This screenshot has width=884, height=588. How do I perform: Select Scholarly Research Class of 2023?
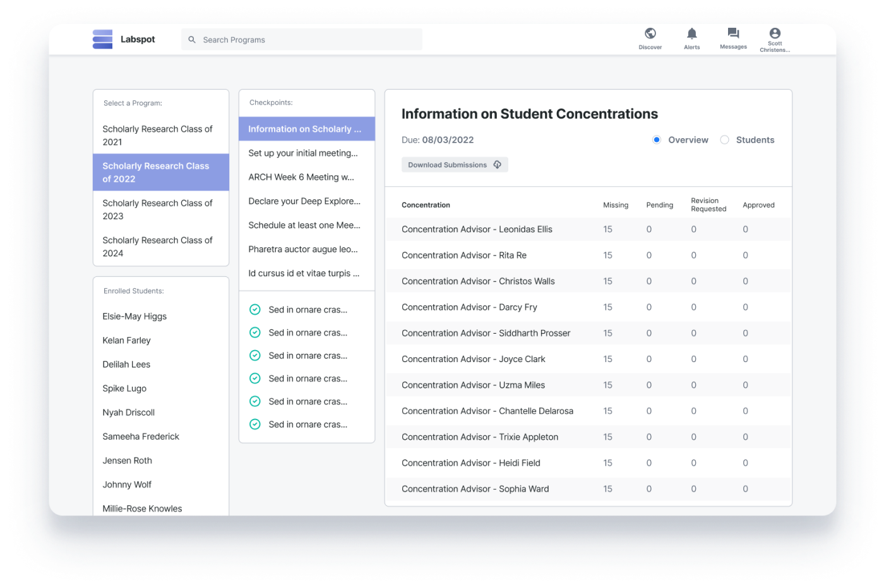(x=161, y=209)
